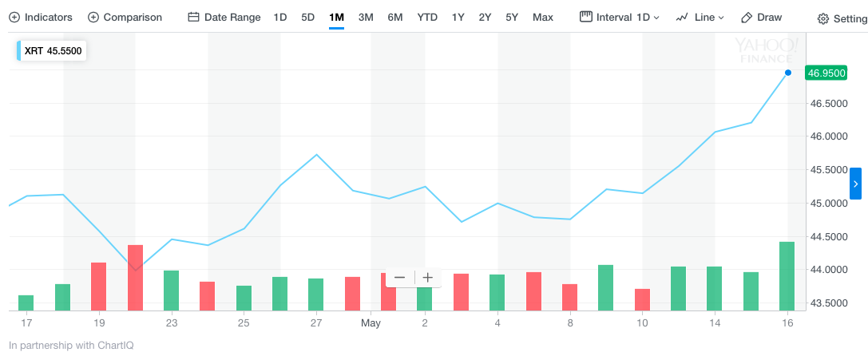Click the 46.9500 current price tag
868x352 pixels.
(826, 73)
